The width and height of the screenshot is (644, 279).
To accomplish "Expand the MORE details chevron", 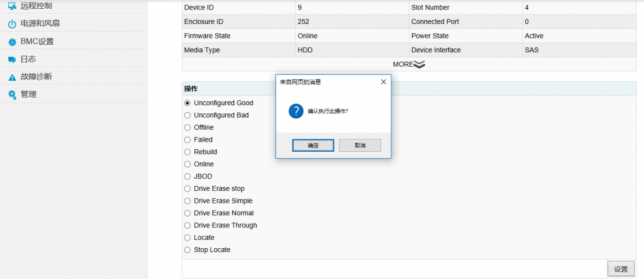I will (x=419, y=64).
